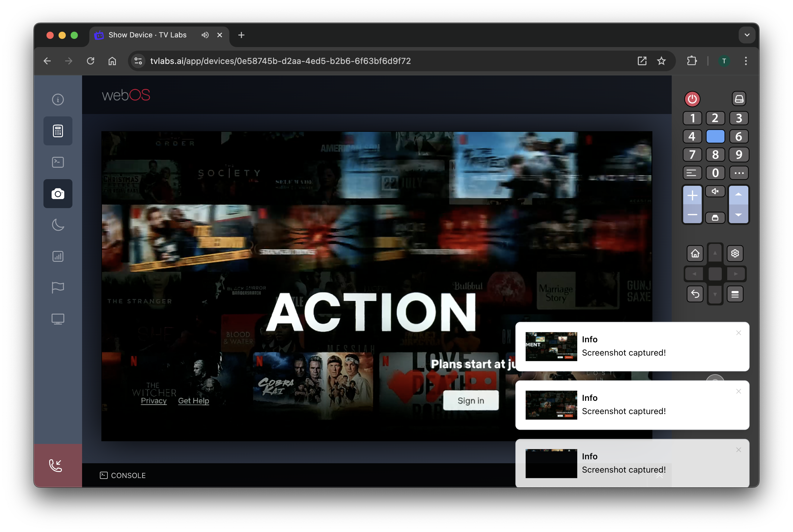Click the D-pad left arrow
Viewport: 793px width, 532px height.
click(x=695, y=274)
